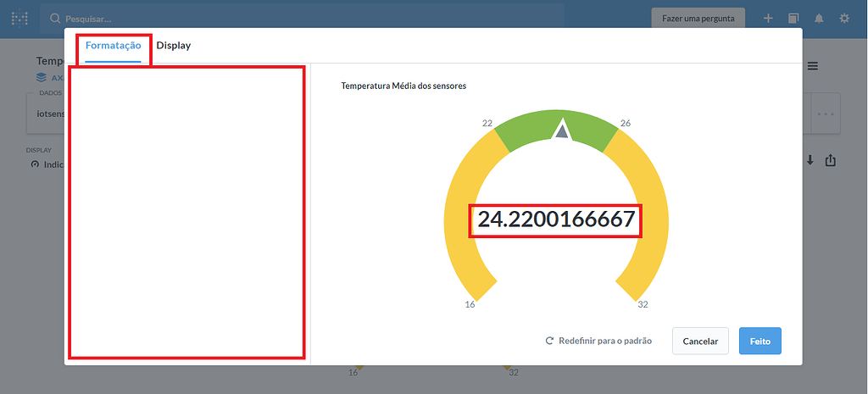Click the three-dots ellipsis button

(x=826, y=114)
